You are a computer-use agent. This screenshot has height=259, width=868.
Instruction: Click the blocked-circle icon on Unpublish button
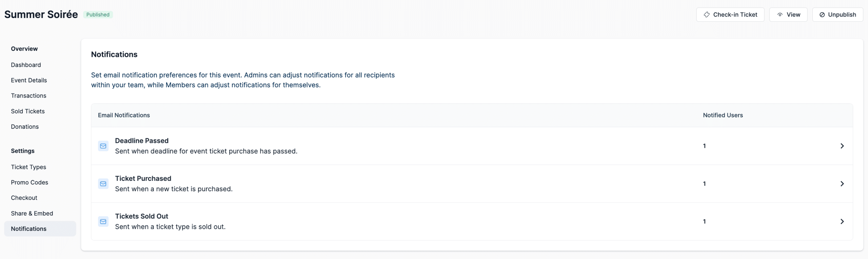(x=822, y=14)
